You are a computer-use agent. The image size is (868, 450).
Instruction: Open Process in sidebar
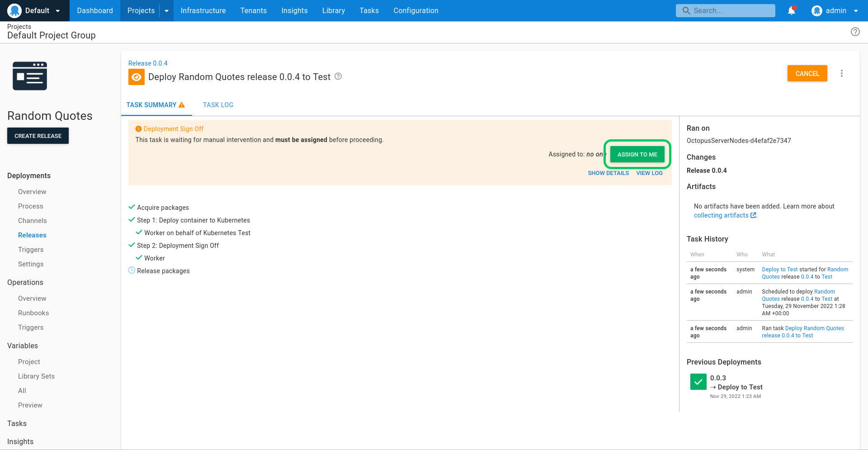click(31, 206)
